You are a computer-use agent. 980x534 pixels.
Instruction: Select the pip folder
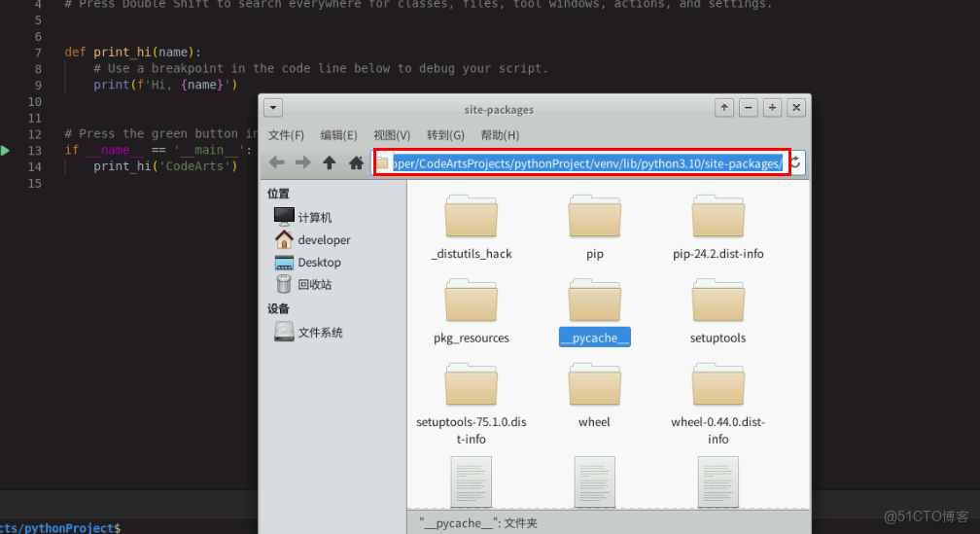point(594,229)
